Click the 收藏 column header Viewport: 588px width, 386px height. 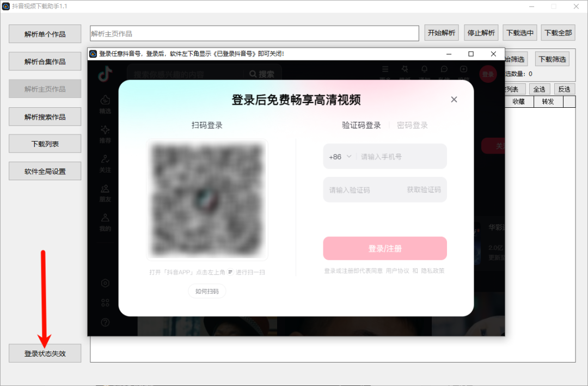pyautogui.click(x=519, y=101)
